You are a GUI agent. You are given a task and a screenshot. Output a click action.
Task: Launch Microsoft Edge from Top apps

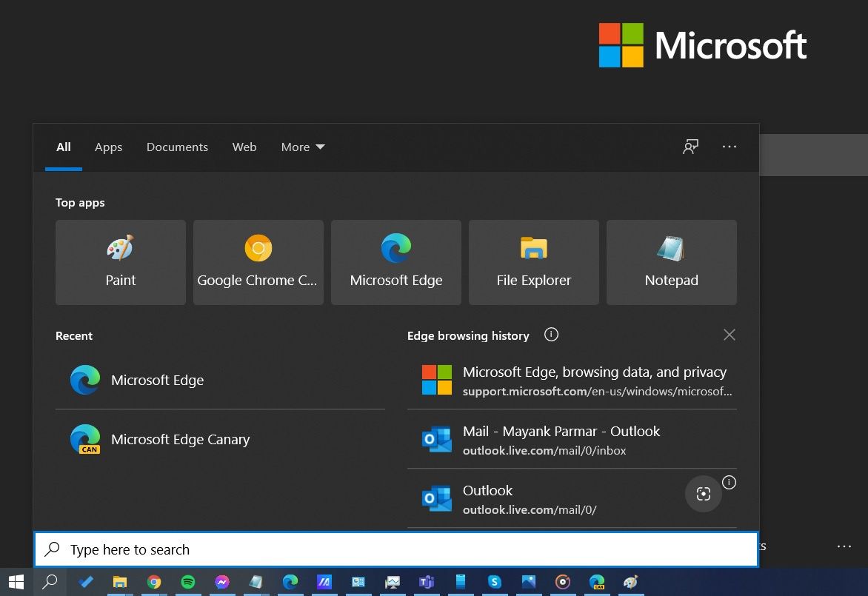(395, 262)
